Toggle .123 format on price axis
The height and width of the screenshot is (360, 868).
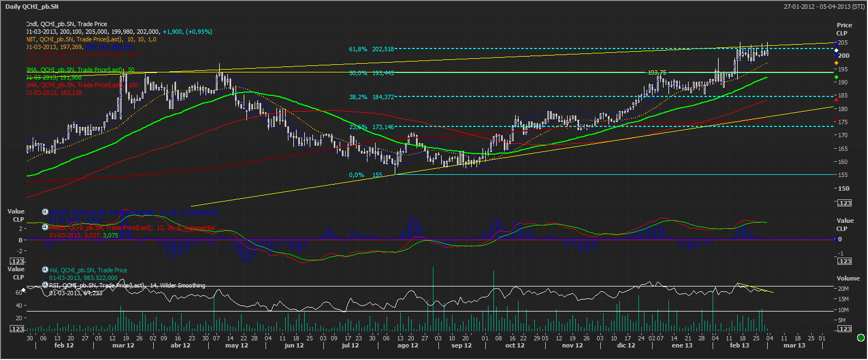tap(844, 203)
